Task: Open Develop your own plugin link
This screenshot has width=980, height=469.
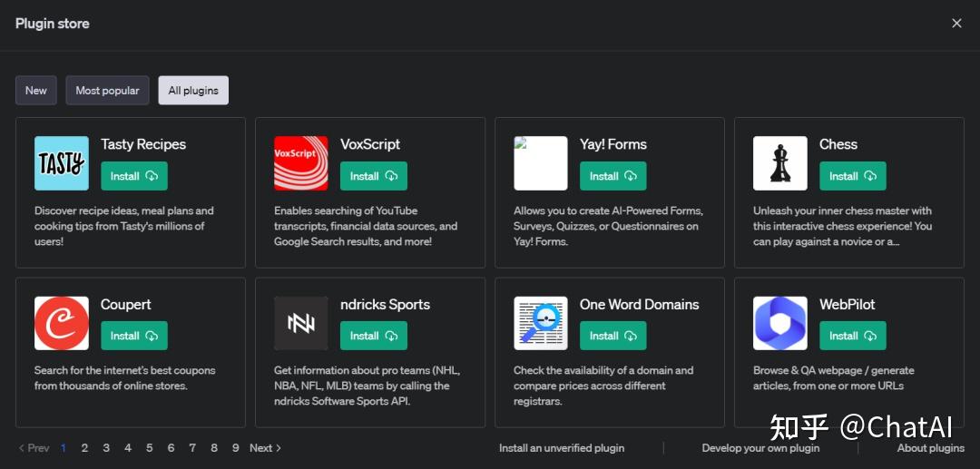Action: [x=760, y=448]
